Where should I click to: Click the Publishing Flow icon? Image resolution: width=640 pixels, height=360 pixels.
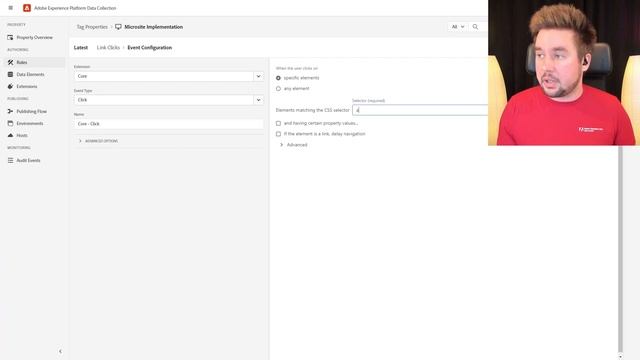(x=10, y=111)
